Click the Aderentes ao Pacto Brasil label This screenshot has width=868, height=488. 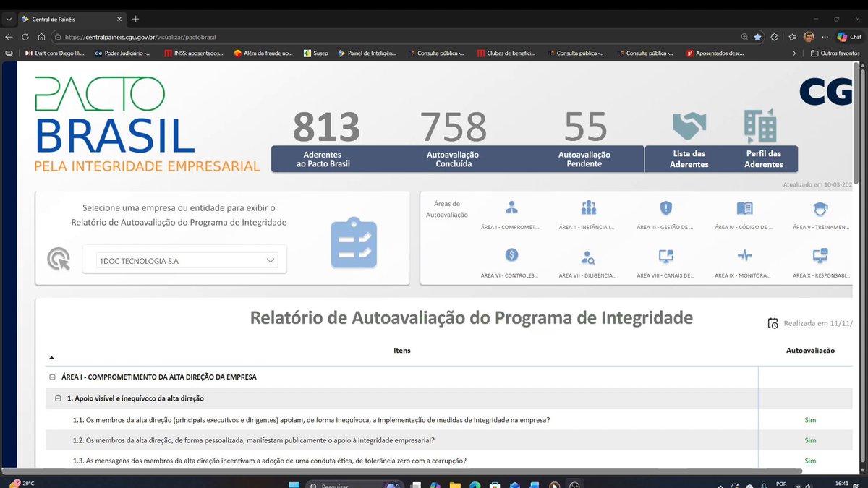(x=323, y=159)
